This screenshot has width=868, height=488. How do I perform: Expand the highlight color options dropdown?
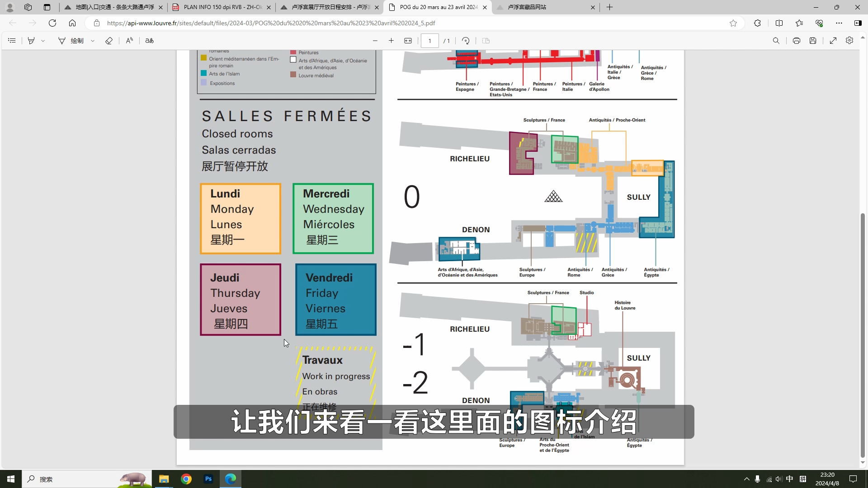(43, 41)
